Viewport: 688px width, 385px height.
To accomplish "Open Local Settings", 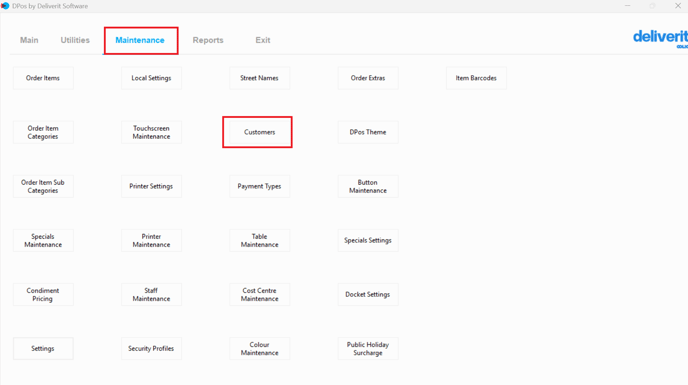I will tap(151, 78).
